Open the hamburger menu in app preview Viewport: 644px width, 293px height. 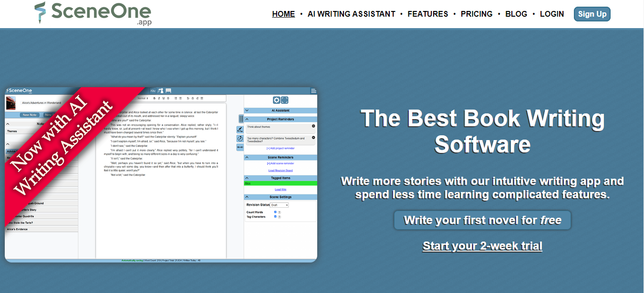pos(313,91)
